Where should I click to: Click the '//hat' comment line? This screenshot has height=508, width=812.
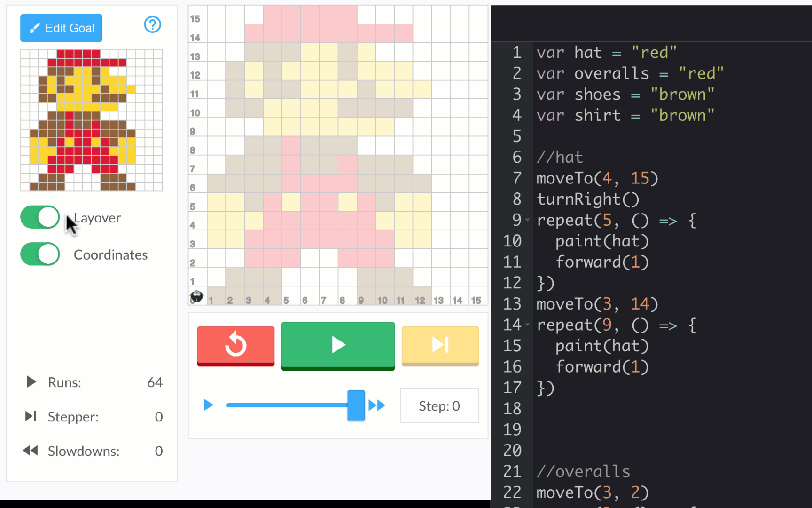560,158
